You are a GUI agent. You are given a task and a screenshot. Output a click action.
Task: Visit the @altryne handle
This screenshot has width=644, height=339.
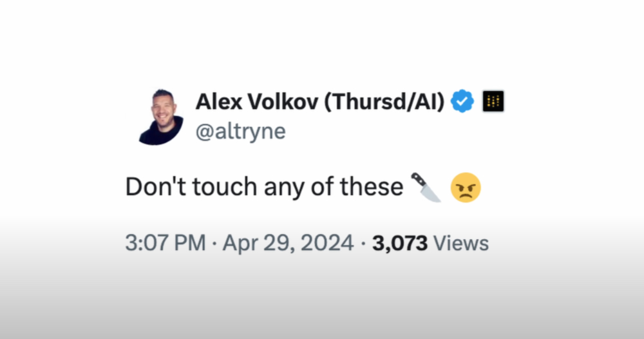241,132
